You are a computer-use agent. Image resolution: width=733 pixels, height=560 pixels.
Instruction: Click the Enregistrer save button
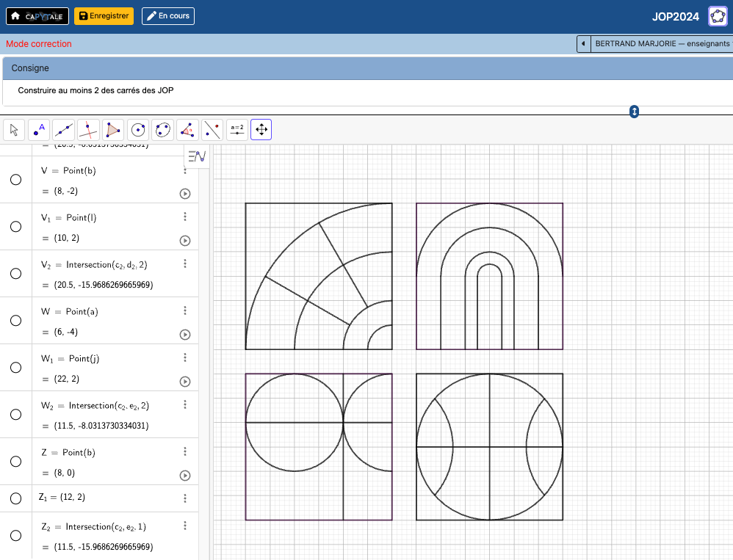104,16
